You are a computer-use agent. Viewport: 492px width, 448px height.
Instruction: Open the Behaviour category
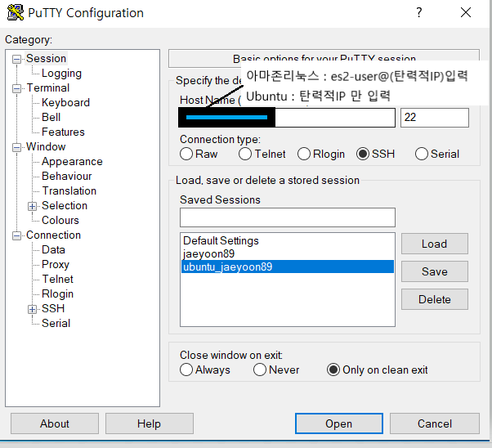pyautogui.click(x=66, y=176)
